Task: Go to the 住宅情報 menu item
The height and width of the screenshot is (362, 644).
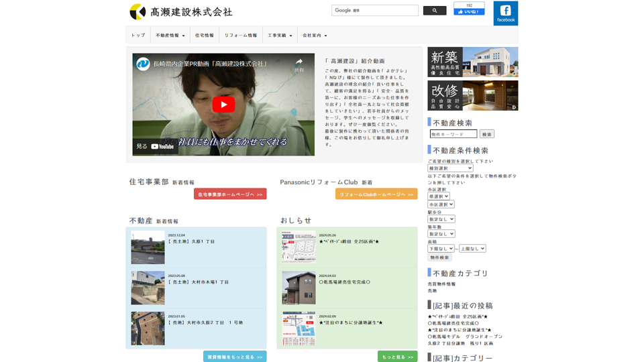Action: (205, 36)
